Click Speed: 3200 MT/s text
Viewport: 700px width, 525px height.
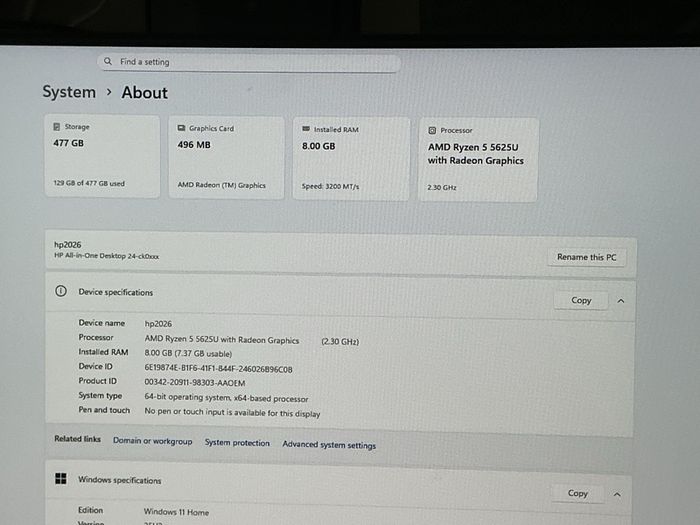pyautogui.click(x=330, y=187)
